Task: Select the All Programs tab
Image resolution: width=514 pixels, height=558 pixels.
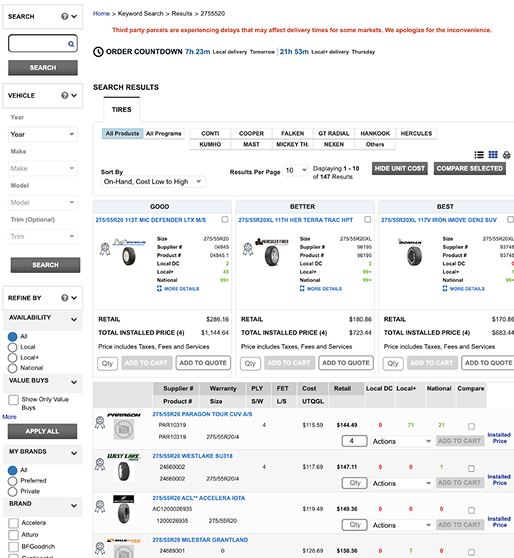Action: click(x=164, y=133)
